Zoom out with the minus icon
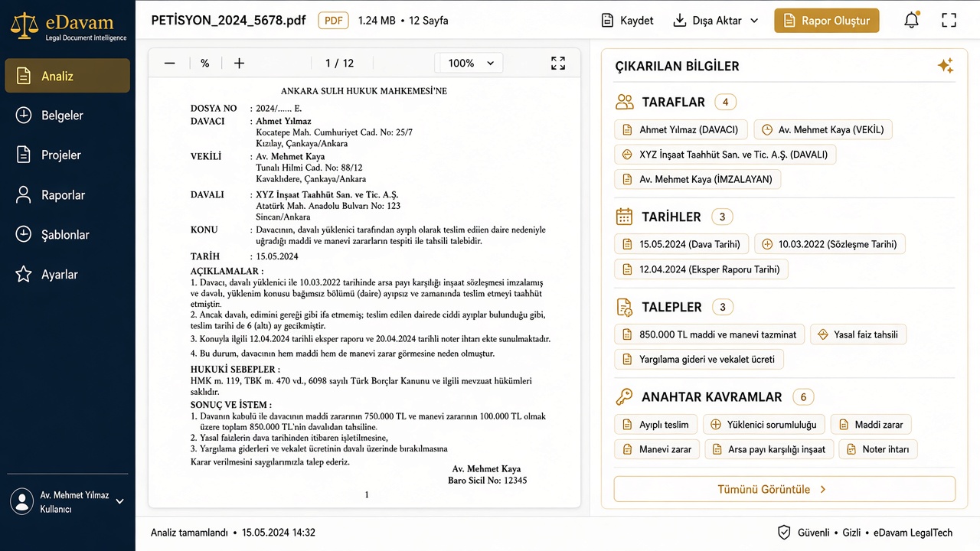The width and height of the screenshot is (980, 551). pos(170,64)
